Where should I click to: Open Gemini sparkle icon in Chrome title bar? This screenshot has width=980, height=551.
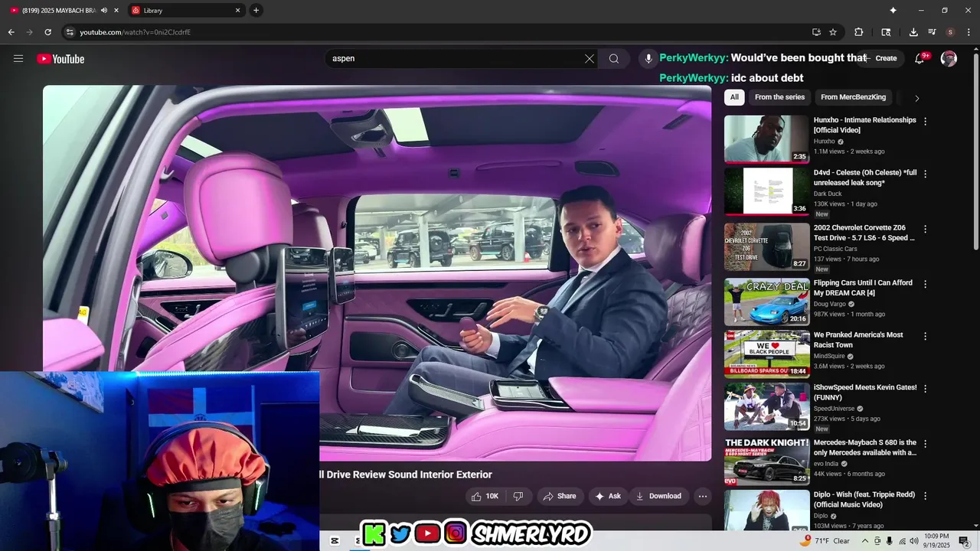[x=893, y=11]
